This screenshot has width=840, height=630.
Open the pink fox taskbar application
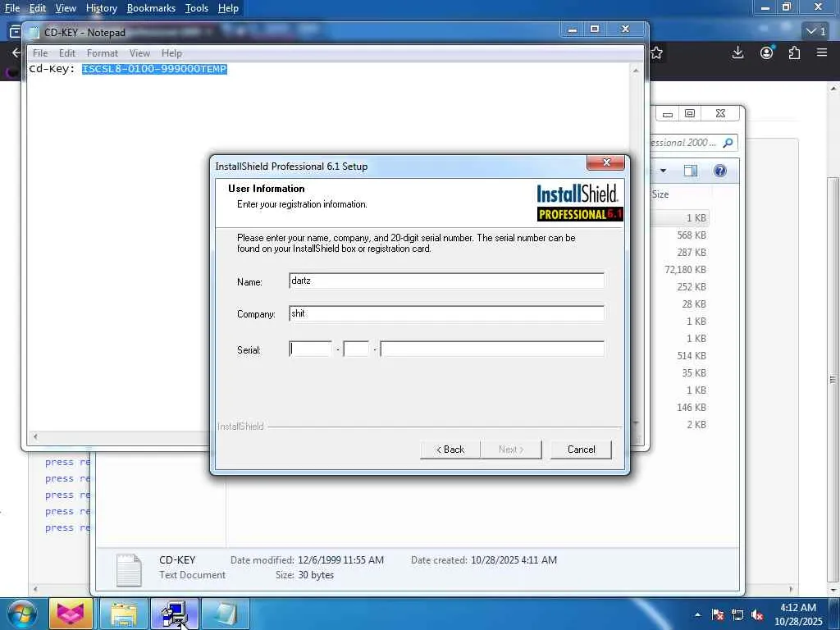click(71, 614)
